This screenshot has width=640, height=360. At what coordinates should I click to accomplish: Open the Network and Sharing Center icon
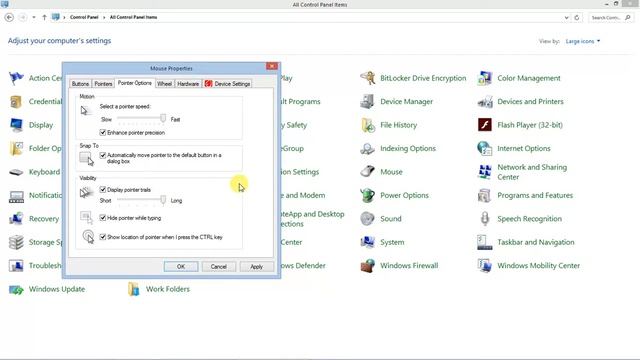pyautogui.click(x=484, y=172)
